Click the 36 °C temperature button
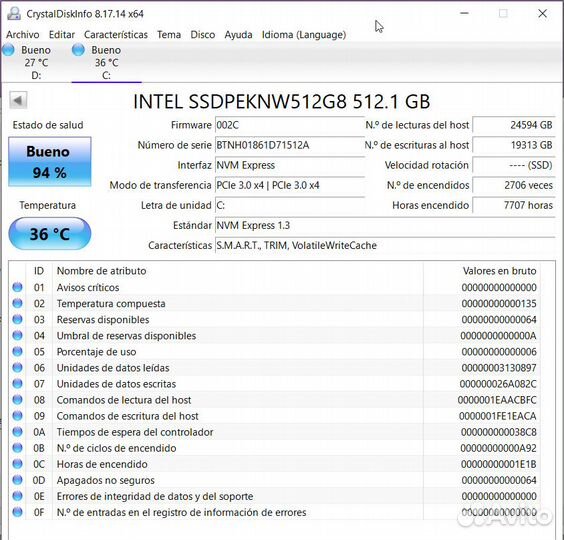The width and height of the screenshot is (564, 540). click(x=50, y=234)
